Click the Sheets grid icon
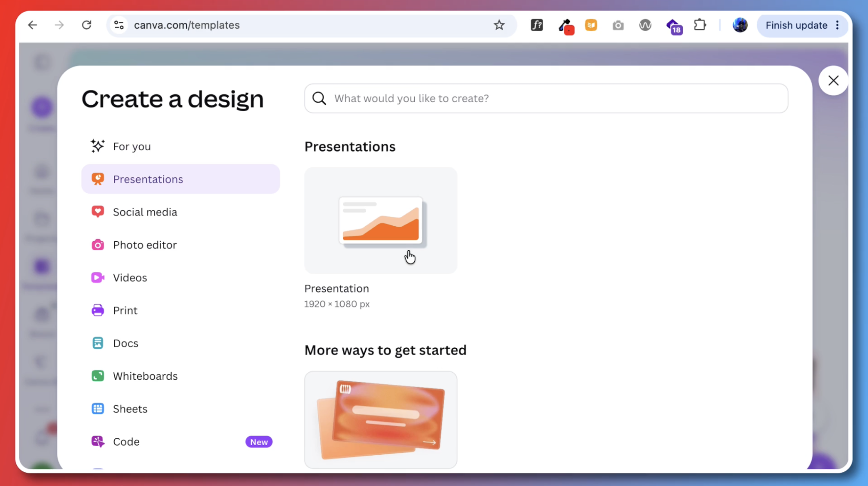This screenshot has height=486, width=868. point(98,409)
